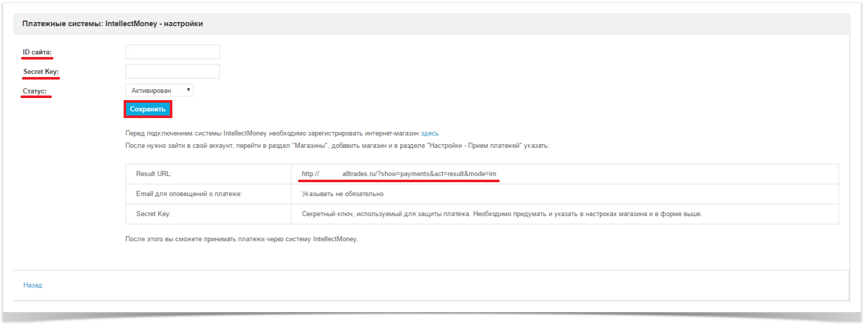Click the Секретный ключ description text
868x327 pixels.
click(501, 214)
